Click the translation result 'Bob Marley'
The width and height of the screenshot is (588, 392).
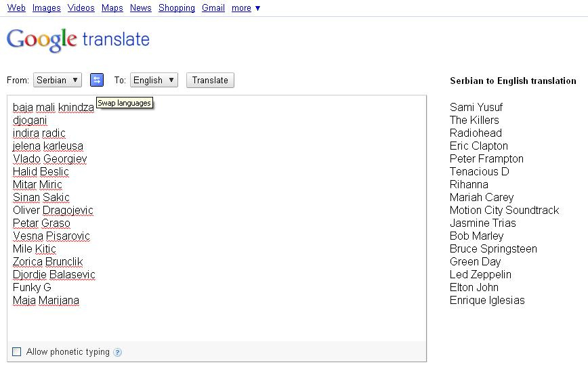477,236
